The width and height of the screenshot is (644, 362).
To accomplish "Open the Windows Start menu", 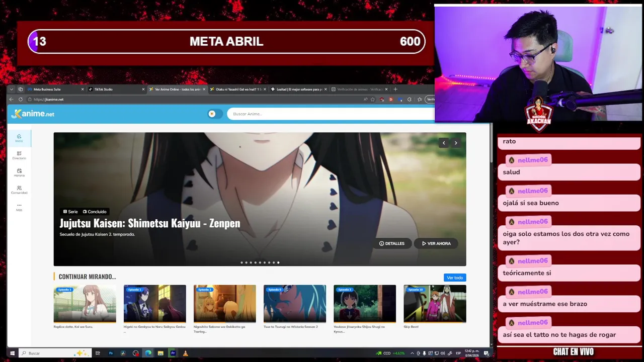I will (x=12, y=353).
